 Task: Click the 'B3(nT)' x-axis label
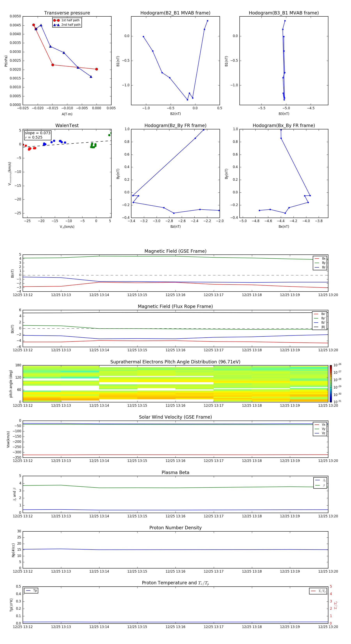tap(284, 114)
